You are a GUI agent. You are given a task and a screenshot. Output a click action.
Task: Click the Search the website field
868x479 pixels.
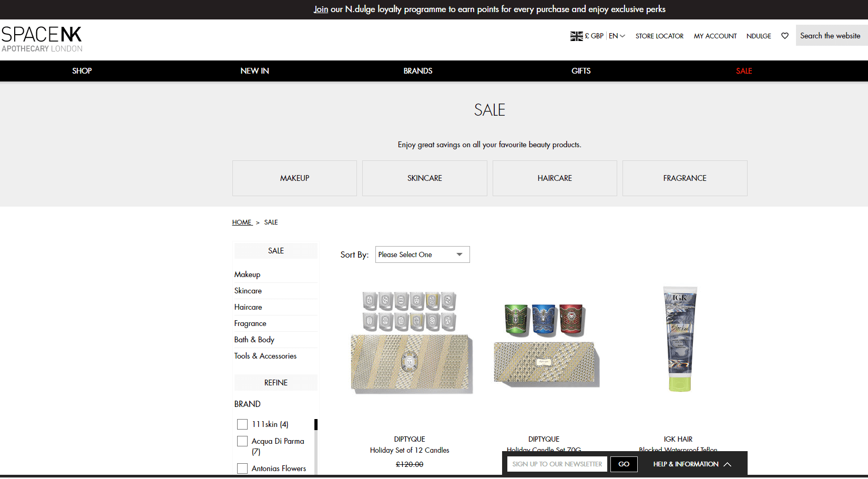coord(832,35)
